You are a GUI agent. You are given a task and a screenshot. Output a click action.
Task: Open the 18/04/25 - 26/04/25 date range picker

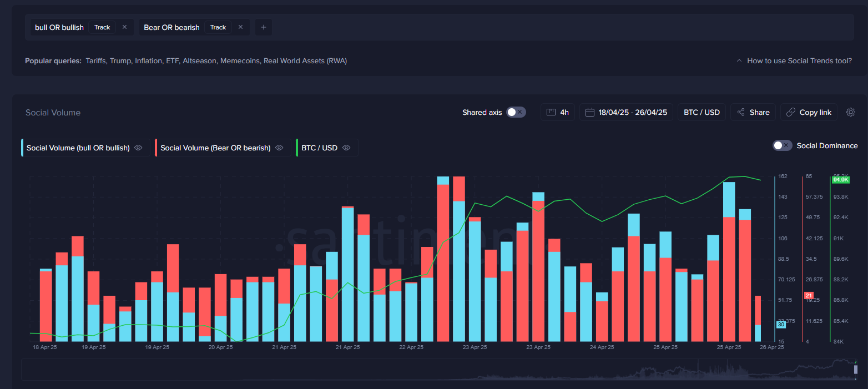[632, 112]
